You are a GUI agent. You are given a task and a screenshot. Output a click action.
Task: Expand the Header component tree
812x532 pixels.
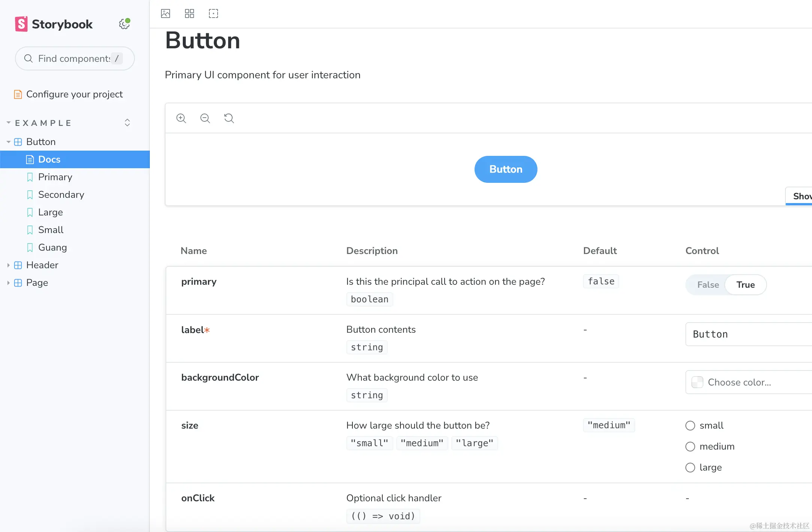click(9, 265)
